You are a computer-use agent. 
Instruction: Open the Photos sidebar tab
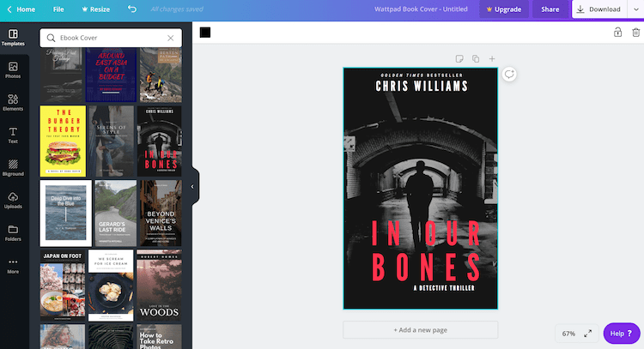[x=13, y=69]
